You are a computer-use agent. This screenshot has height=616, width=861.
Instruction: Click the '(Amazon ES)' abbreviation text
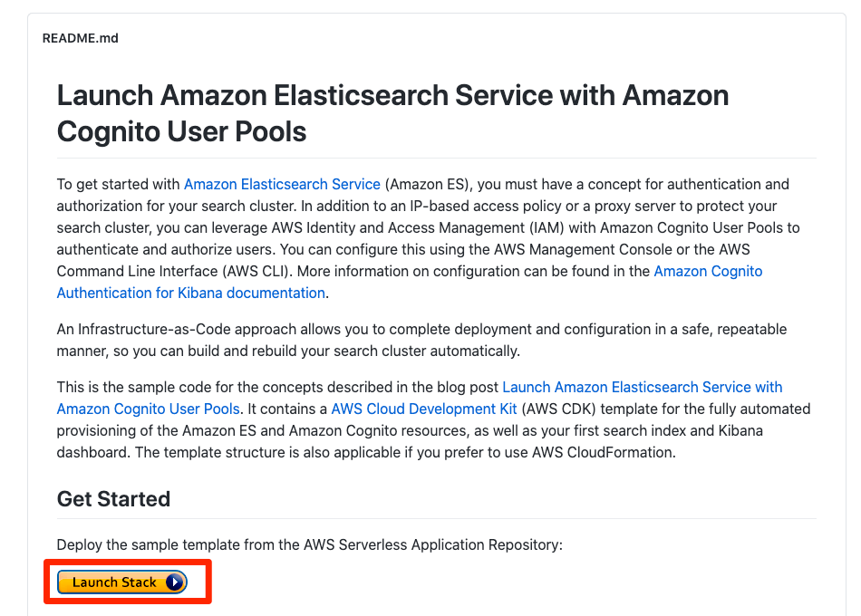(x=427, y=184)
